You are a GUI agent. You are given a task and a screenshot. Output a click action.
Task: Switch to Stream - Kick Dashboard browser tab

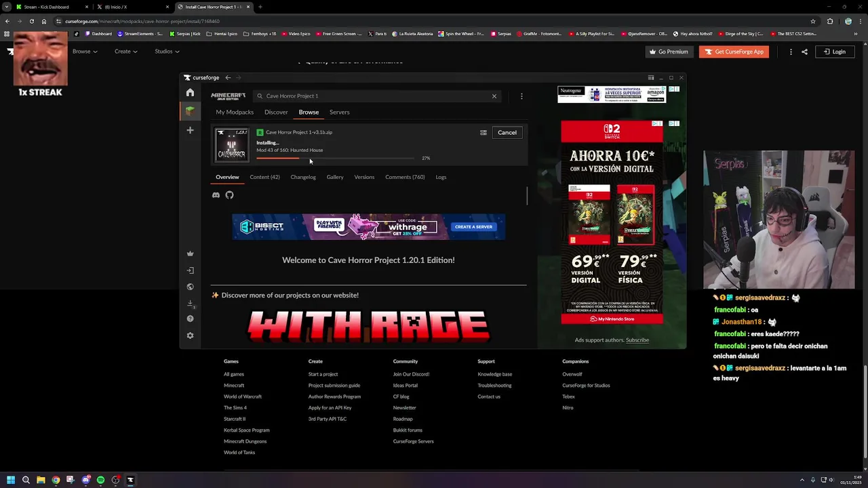(x=52, y=7)
